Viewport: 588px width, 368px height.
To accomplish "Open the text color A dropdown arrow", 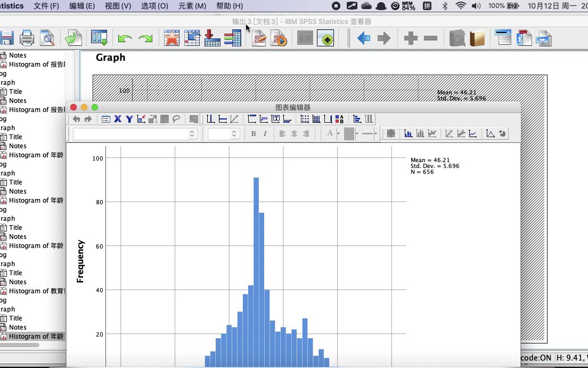I will (338, 134).
